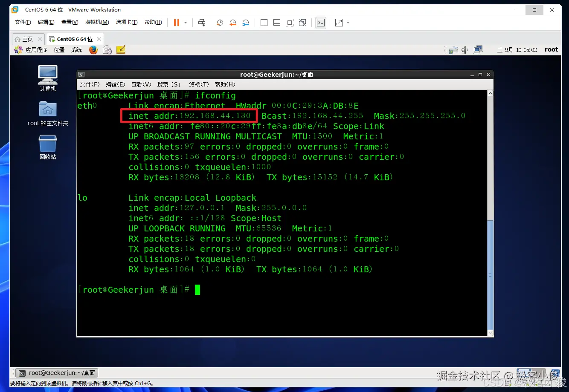Open the VMware 文件(F) menu

click(23, 22)
